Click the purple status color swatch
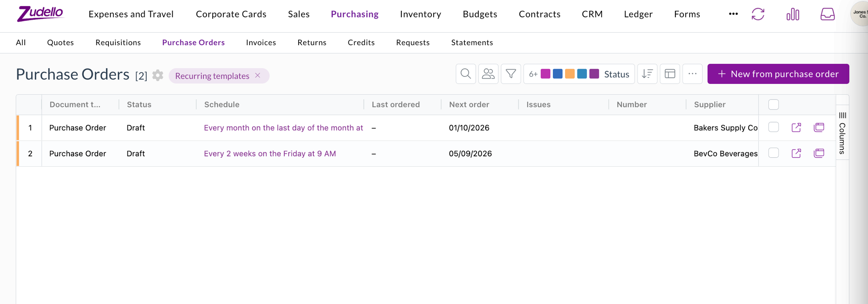Image resolution: width=868 pixels, height=304 pixels. pyautogui.click(x=594, y=74)
